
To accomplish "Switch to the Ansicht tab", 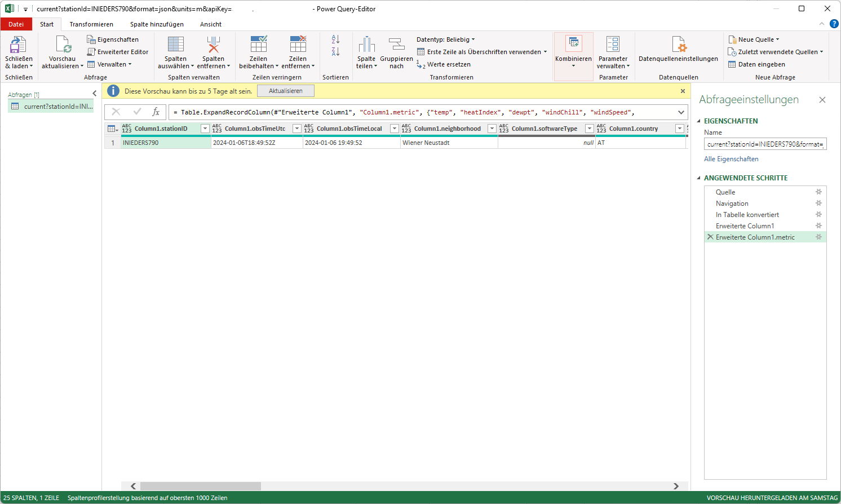I will coord(211,24).
